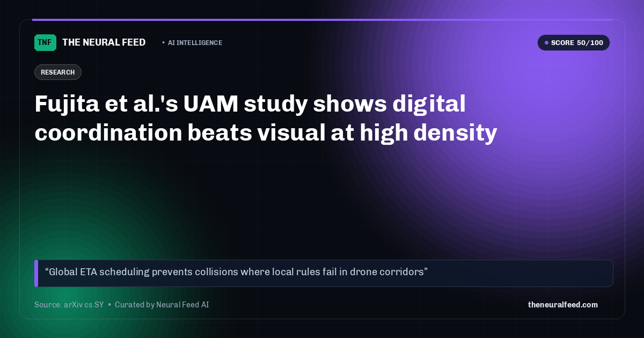Screen dimensions: 644x338
Task: Click the Source: arXiv cs.SY text
Action: coord(69,305)
